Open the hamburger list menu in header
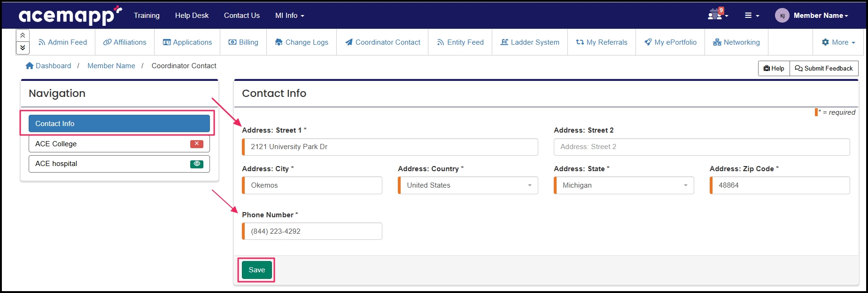Viewport: 868px width, 293px height. tap(752, 16)
